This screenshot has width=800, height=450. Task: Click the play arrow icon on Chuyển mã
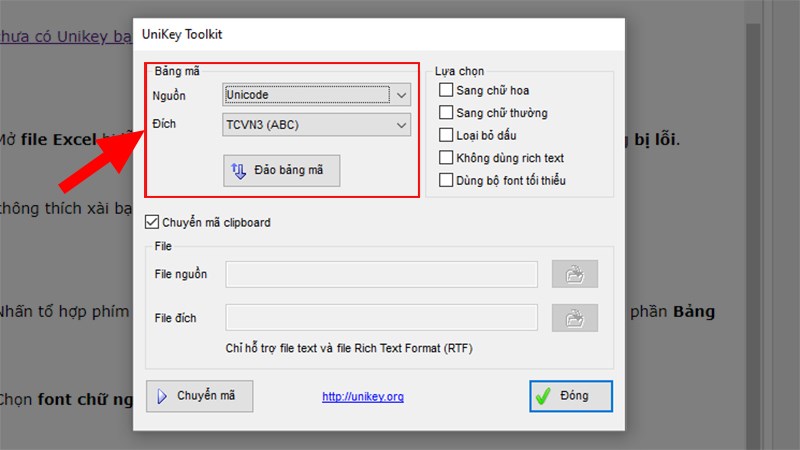(x=163, y=396)
